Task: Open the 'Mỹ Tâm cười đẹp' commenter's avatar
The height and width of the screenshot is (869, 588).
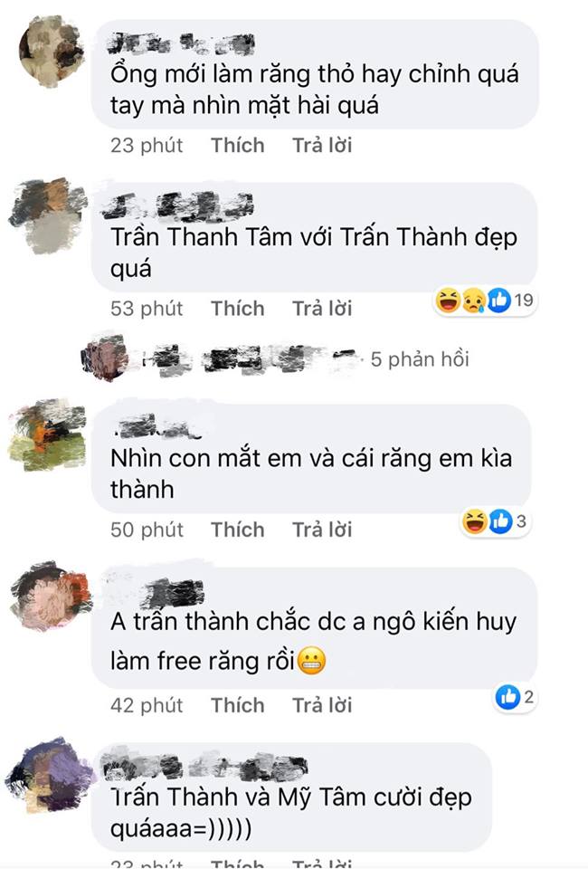Action: point(49,775)
